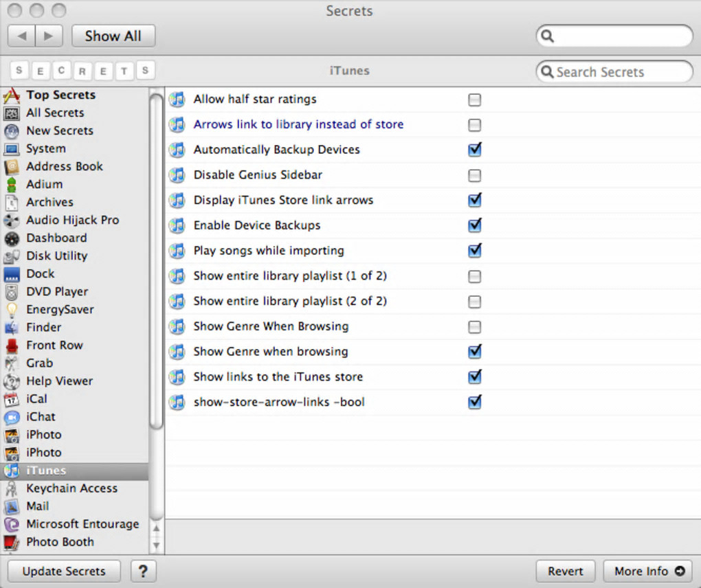The height and width of the screenshot is (588, 701).
Task: Click the Search Secrets field
Action: 614,72
